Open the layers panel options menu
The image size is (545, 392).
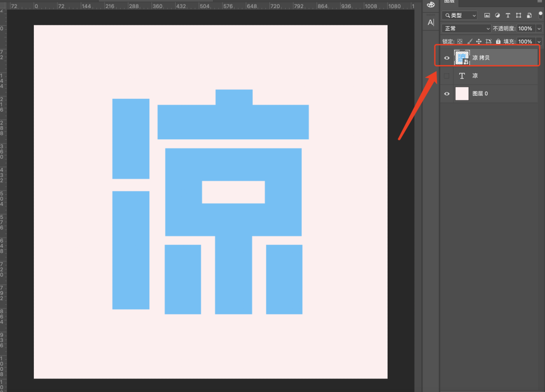540,2
